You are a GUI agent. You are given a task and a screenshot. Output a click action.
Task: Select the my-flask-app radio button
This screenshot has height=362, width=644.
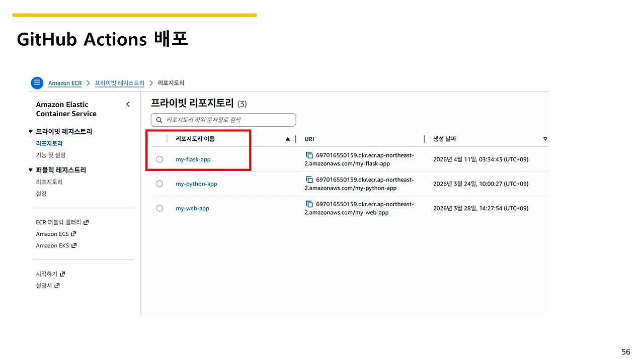click(x=159, y=159)
